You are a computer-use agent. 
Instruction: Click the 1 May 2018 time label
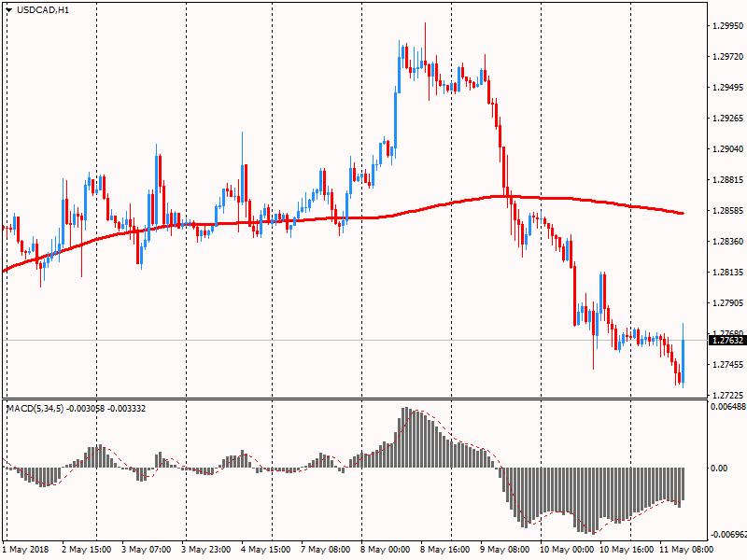click(26, 550)
